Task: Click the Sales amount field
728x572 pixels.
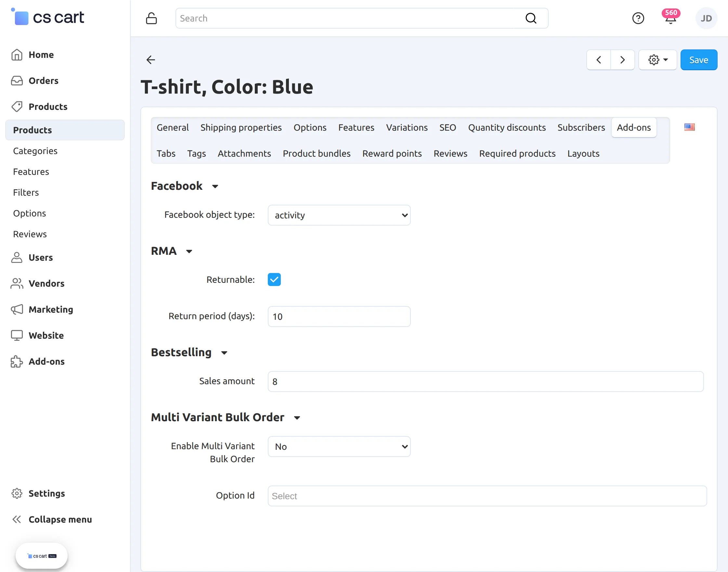Action: coord(486,382)
